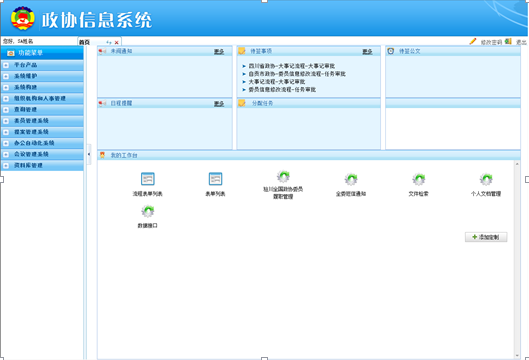Open the 数据接口 gear icon
The height and width of the screenshot is (360, 529).
[147, 211]
